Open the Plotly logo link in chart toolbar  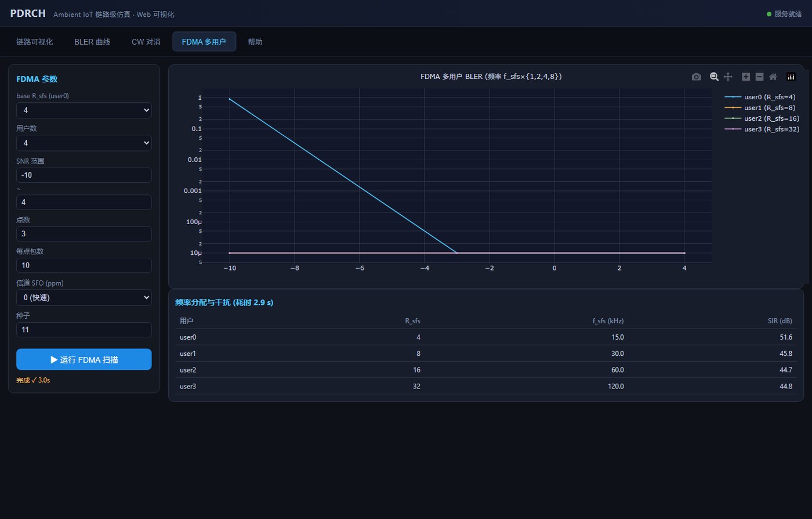(x=791, y=77)
